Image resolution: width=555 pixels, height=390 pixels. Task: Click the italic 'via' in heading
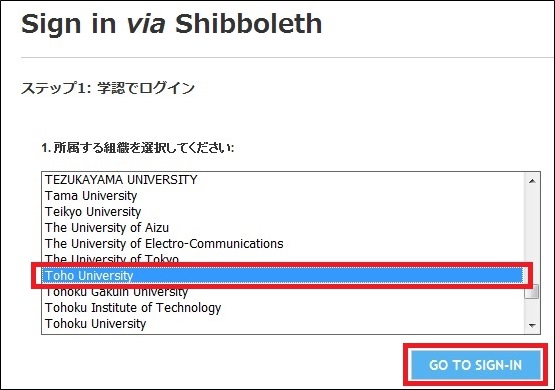point(146,25)
